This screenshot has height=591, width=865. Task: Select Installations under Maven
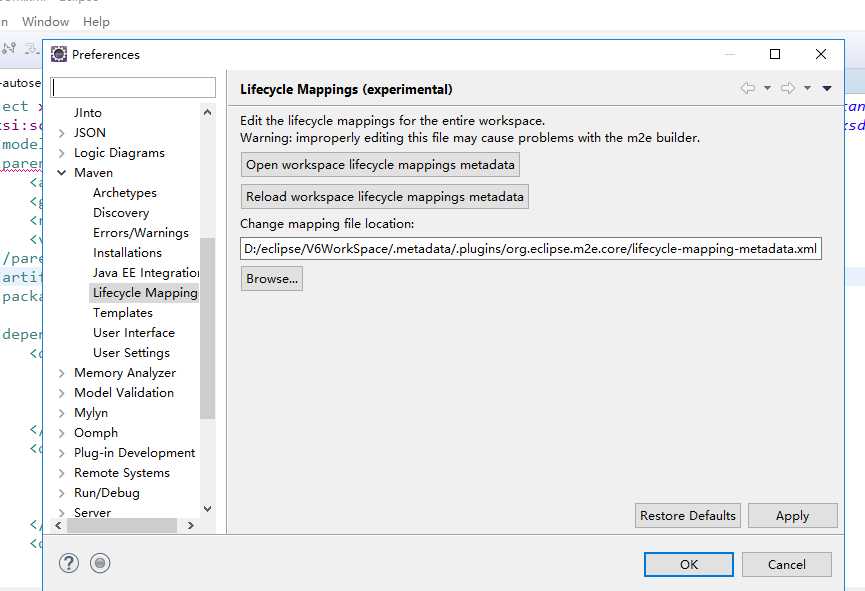tap(127, 253)
